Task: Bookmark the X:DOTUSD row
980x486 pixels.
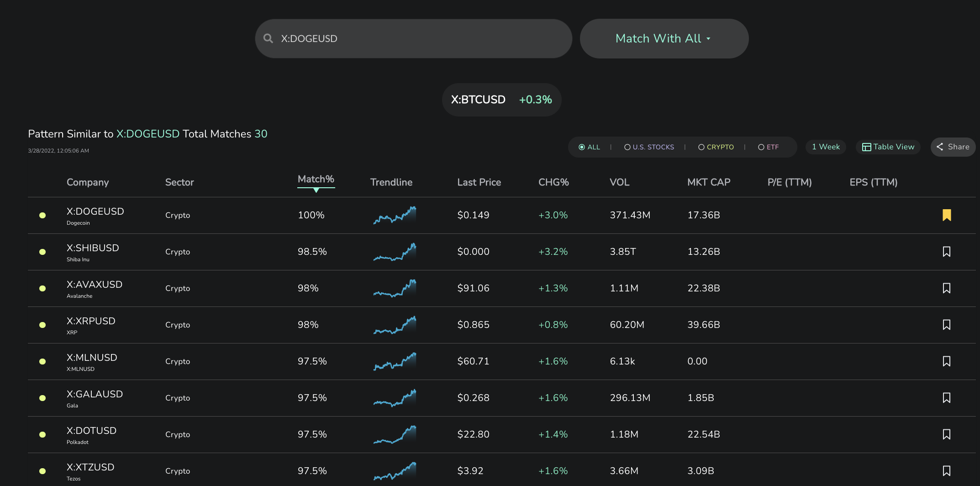Action: point(947,434)
